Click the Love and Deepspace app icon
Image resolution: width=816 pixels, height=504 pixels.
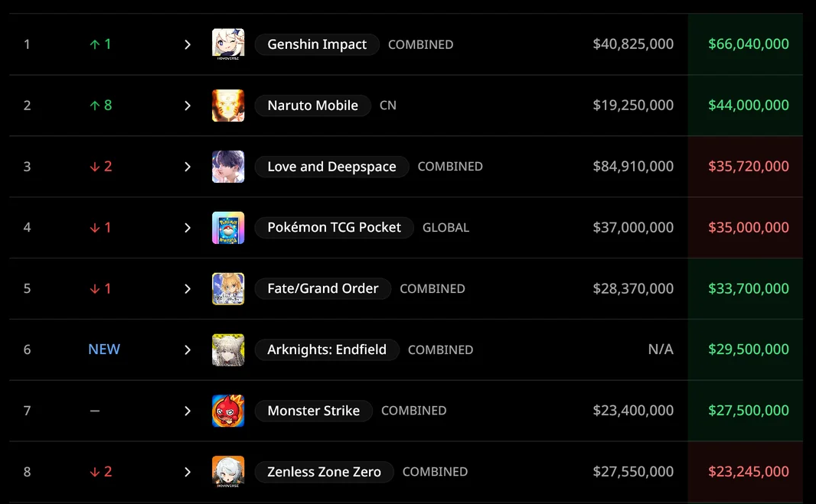pos(228,167)
